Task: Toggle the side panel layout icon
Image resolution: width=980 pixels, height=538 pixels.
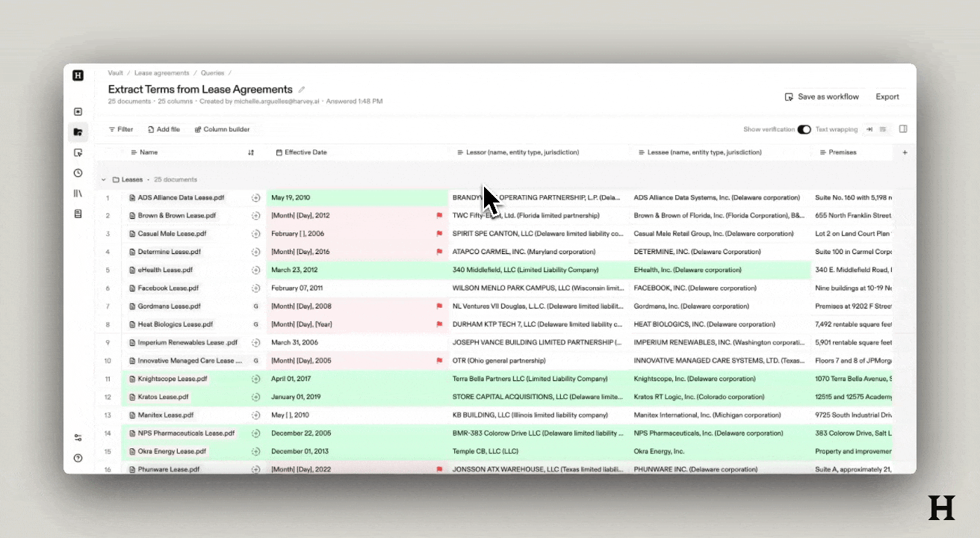Action: (x=903, y=129)
